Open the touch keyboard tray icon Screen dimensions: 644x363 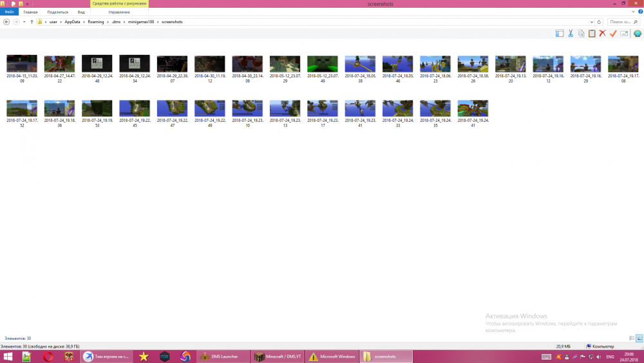[x=546, y=357]
